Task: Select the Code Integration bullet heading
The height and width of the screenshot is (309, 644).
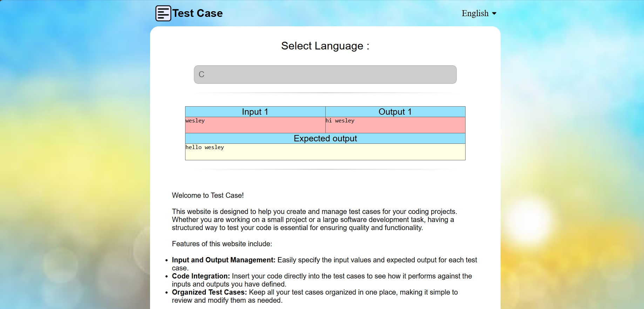Action: (201, 276)
